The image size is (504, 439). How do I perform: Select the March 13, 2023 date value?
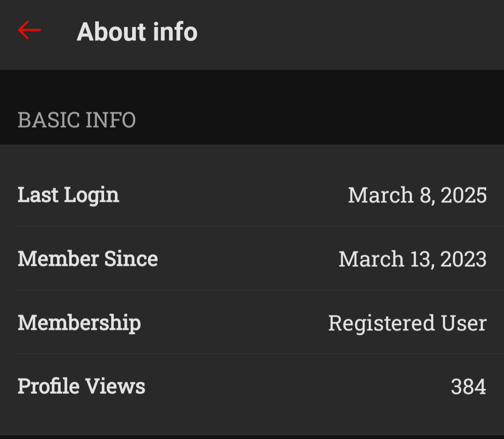tap(413, 259)
